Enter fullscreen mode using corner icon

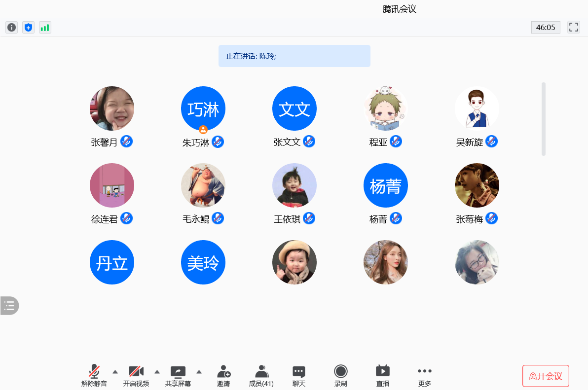pos(573,27)
